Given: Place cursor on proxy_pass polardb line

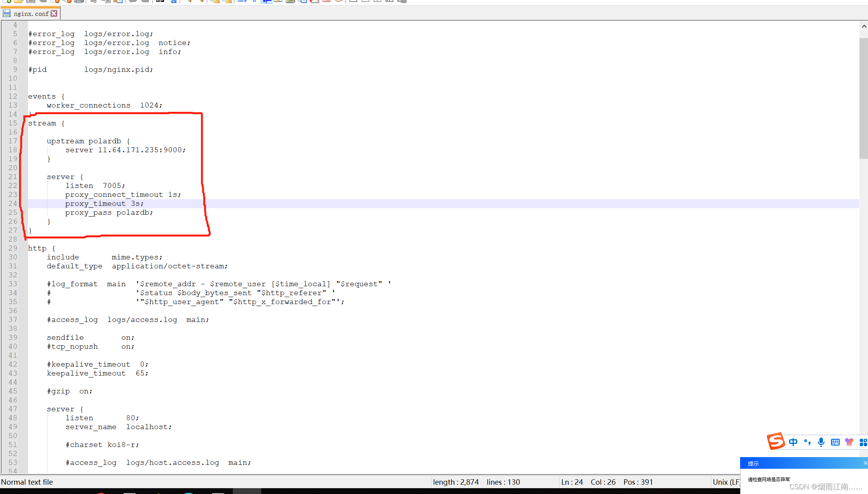Looking at the screenshot, I should (109, 212).
